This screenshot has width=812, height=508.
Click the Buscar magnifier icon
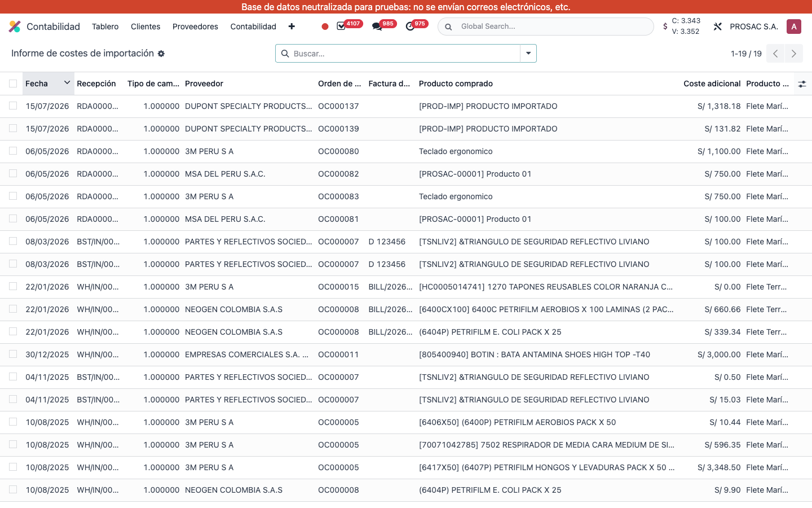285,54
